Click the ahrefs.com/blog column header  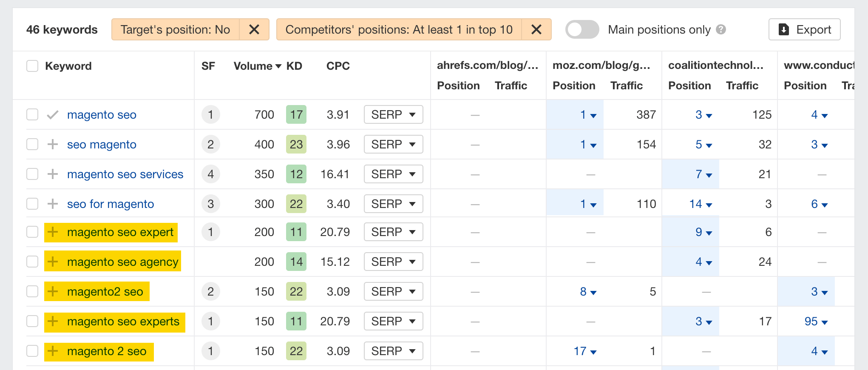488,65
